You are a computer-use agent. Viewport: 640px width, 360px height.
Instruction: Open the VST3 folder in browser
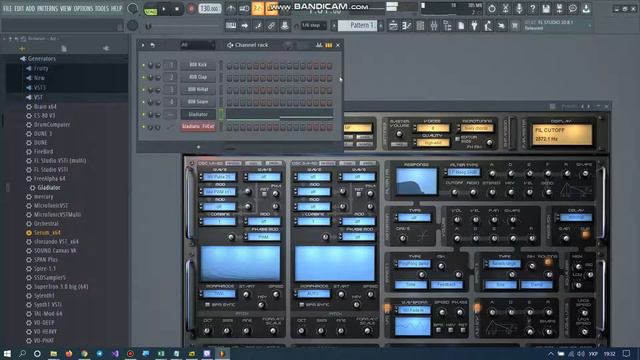tap(39, 87)
